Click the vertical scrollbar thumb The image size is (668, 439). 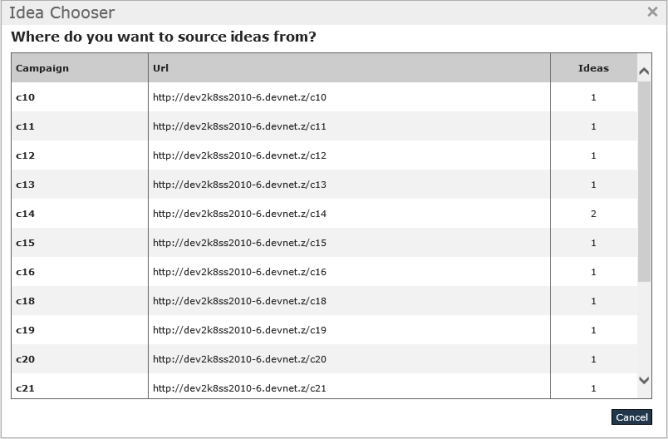(644, 180)
